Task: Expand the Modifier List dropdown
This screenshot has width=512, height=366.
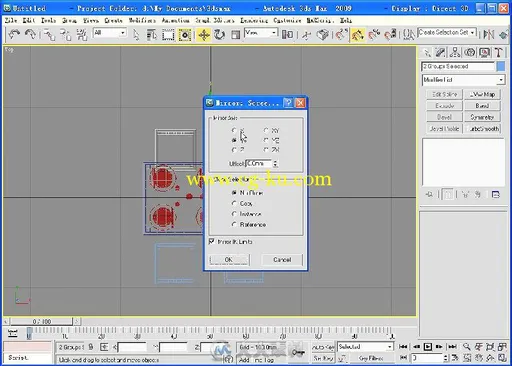Action: [x=463, y=80]
